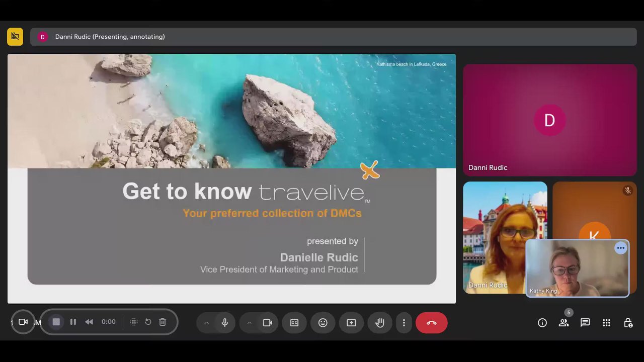The height and width of the screenshot is (362, 644).
Task: Click the Kathy King self-view video tile
Action: [x=578, y=268]
